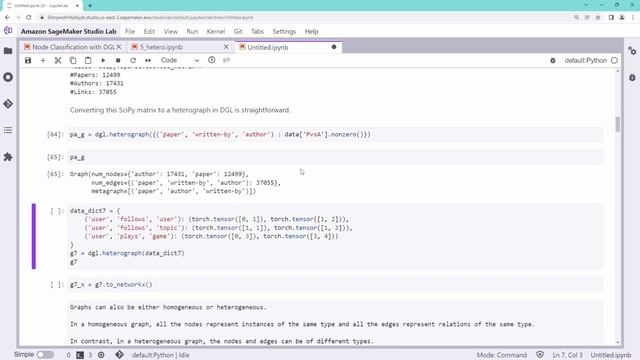Screen dimensions: 640x360
Task: Open the Extension Manager puzzle icon
Action: coord(8,157)
